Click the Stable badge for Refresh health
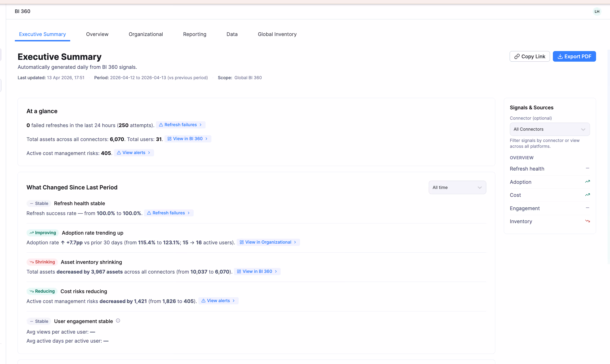This screenshot has width=610, height=364. (39, 203)
